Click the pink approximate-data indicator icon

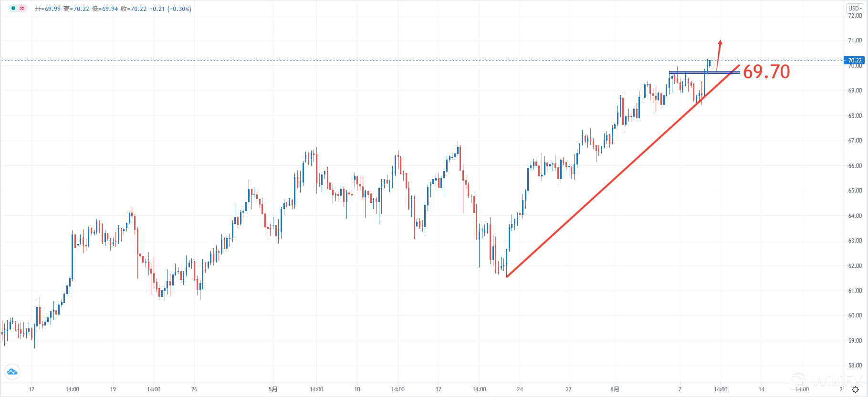click(22, 8)
